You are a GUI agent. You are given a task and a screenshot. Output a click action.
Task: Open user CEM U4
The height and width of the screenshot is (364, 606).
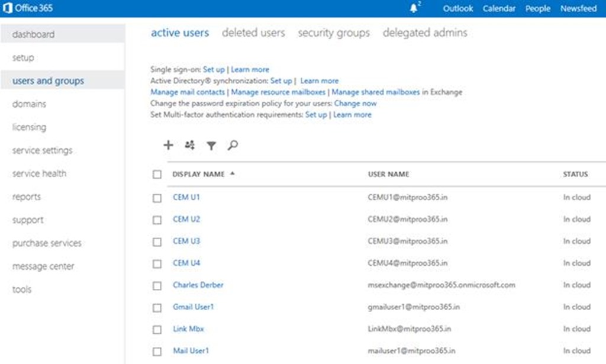click(x=186, y=263)
